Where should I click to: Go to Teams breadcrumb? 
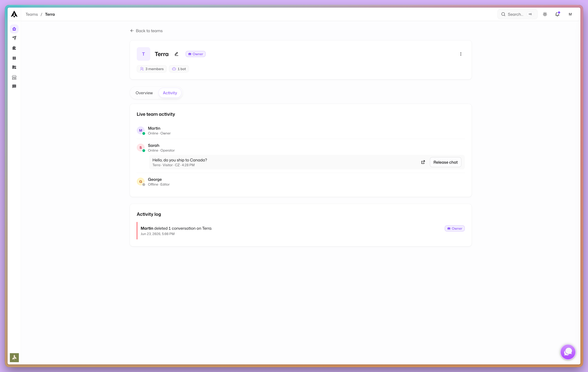coord(32,14)
